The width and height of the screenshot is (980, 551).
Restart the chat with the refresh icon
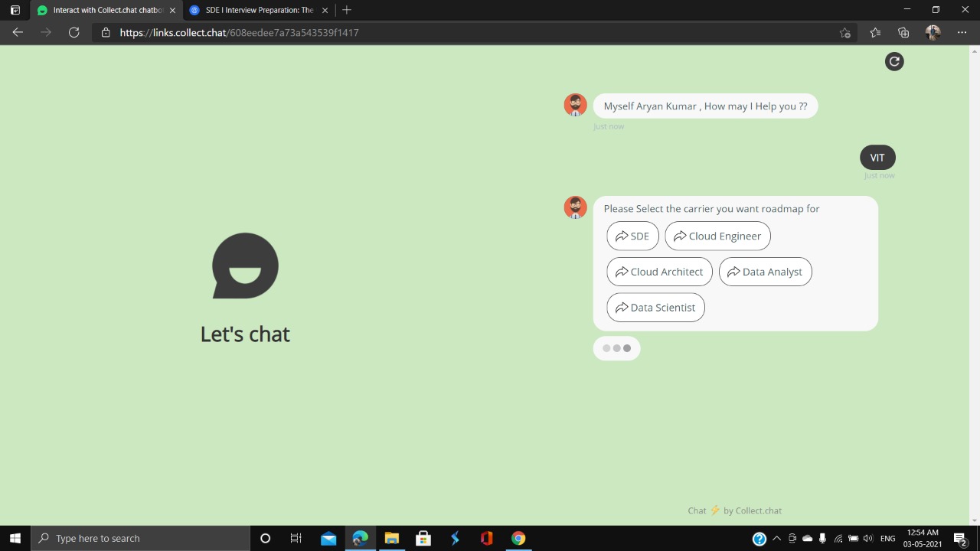pyautogui.click(x=894, y=61)
